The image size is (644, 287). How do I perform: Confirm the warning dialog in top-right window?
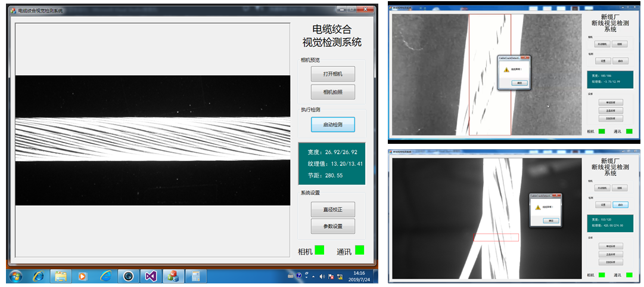pyautogui.click(x=518, y=82)
